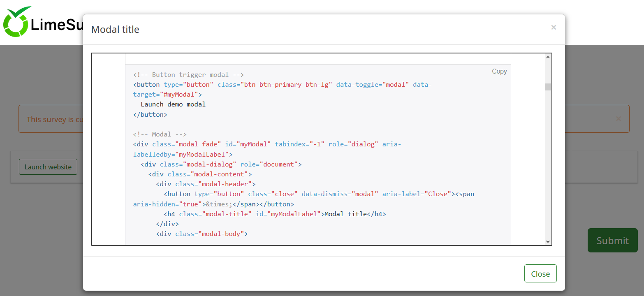Screen dimensions: 644x296
Task: Click the scroll down arrow in code frame
Action: click(x=548, y=241)
